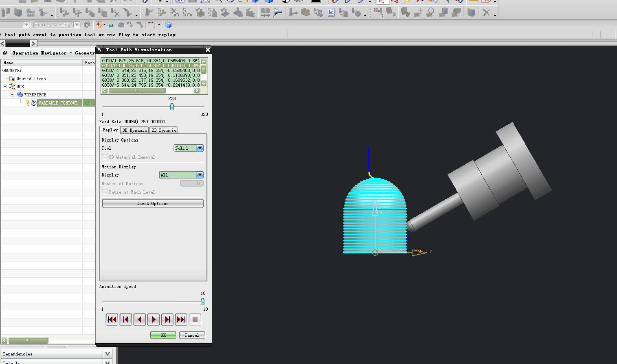Viewport: 617px width, 364px height.
Task: Click the dashed rectangle selection icon
Action: click(x=152, y=25)
